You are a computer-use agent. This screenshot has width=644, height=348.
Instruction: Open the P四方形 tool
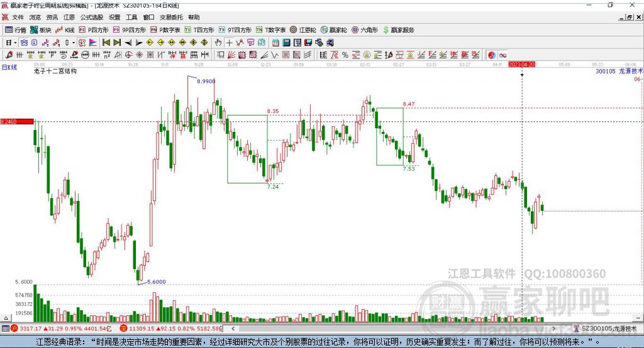[x=94, y=30]
